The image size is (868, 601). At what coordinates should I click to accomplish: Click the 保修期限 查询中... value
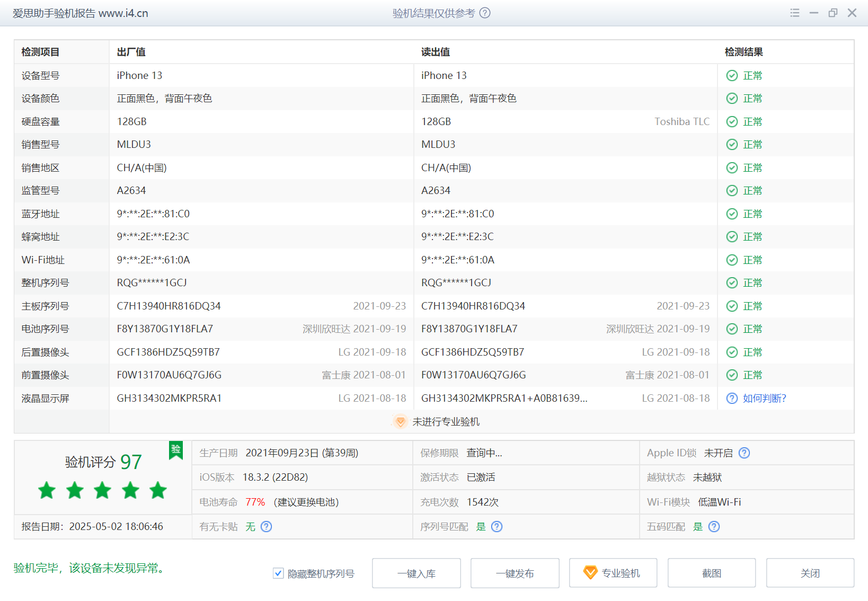coord(484,453)
